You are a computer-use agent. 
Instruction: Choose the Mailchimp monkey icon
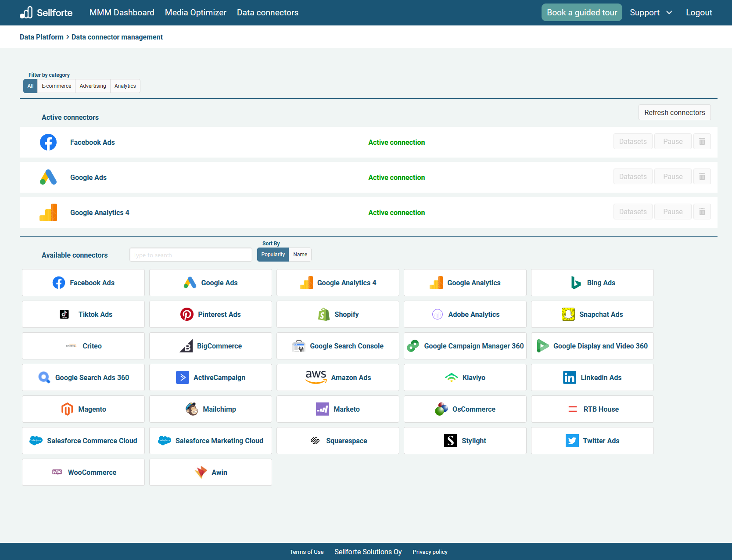(192, 409)
